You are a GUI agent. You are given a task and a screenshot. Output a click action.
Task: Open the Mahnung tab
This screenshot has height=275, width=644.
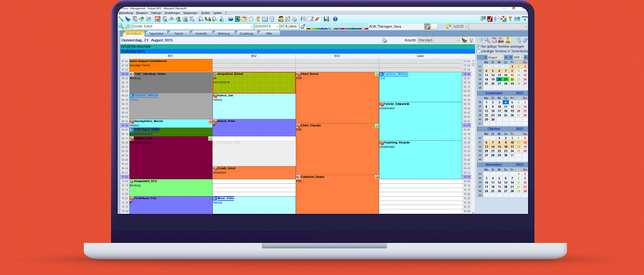tap(223, 34)
